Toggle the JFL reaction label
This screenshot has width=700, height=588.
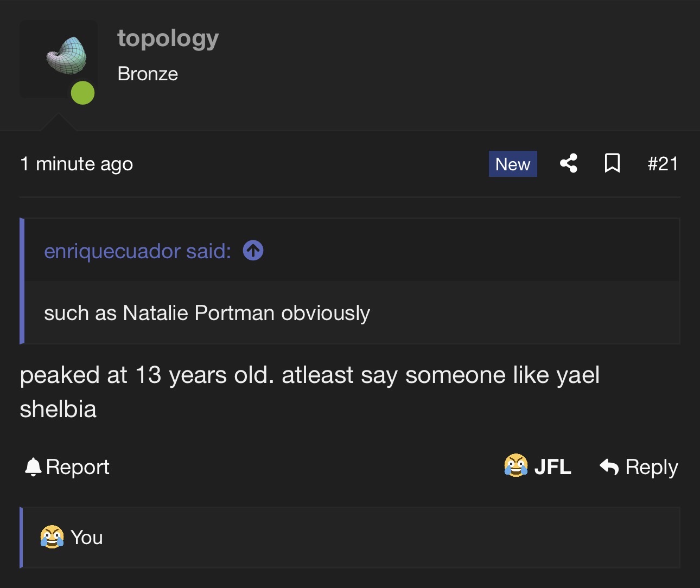point(552,467)
